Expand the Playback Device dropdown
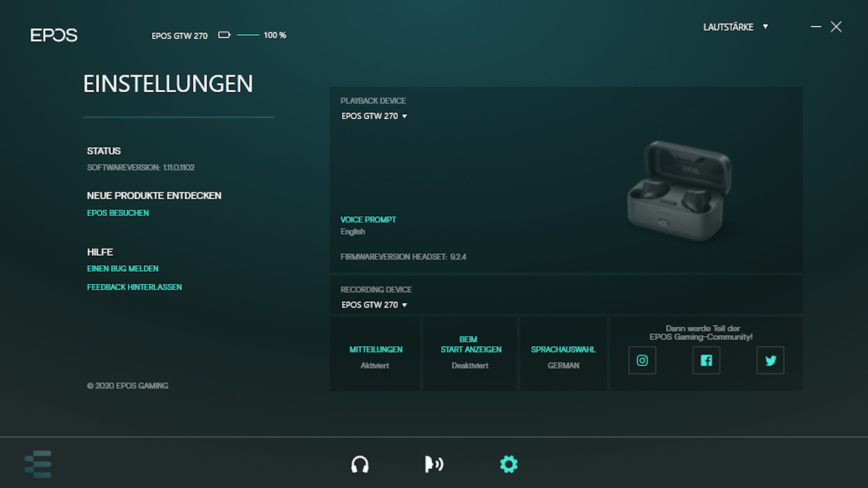Viewport: 868px width, 488px height. (374, 116)
